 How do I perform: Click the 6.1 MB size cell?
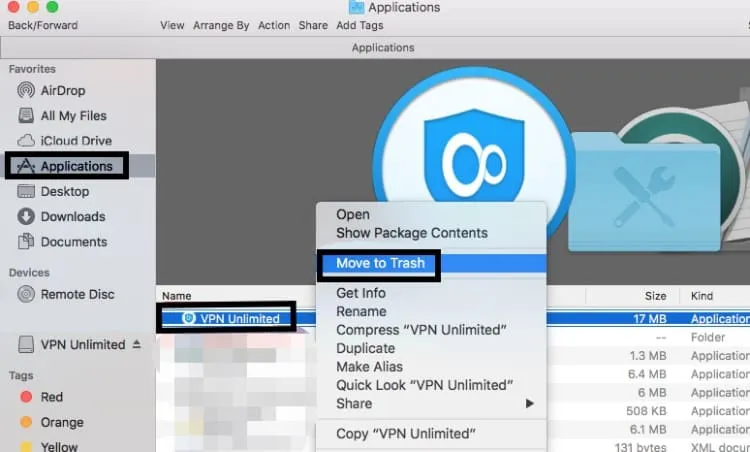click(x=648, y=430)
